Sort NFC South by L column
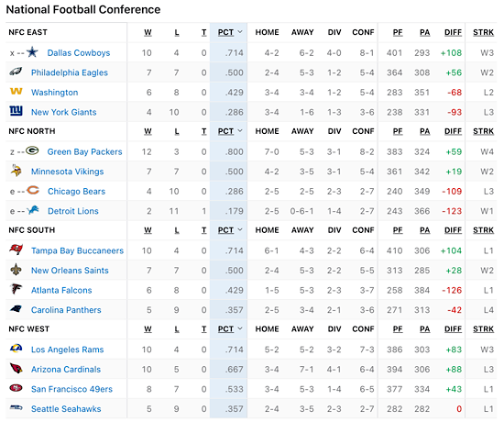 click(177, 230)
